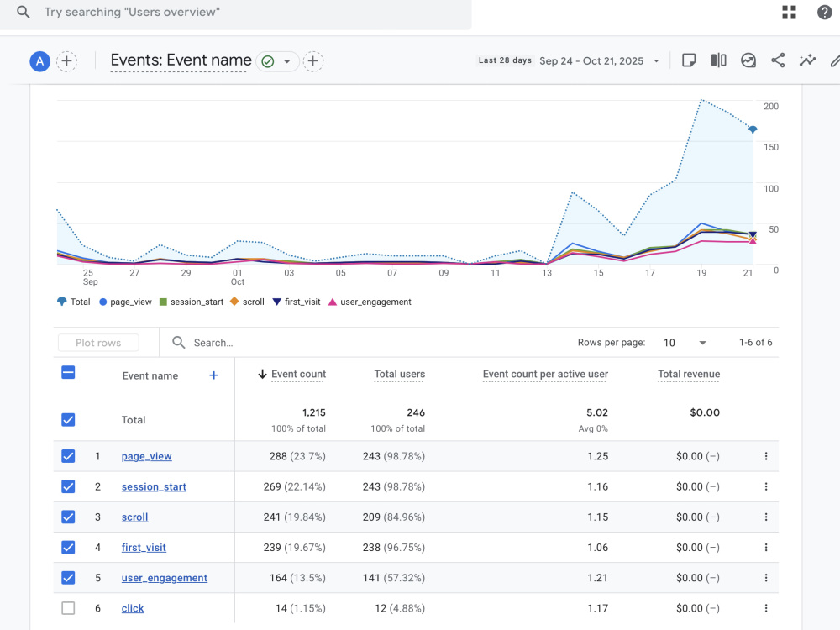
Task: Toggle the select-all checkbox in the table header
Action: [x=68, y=372]
